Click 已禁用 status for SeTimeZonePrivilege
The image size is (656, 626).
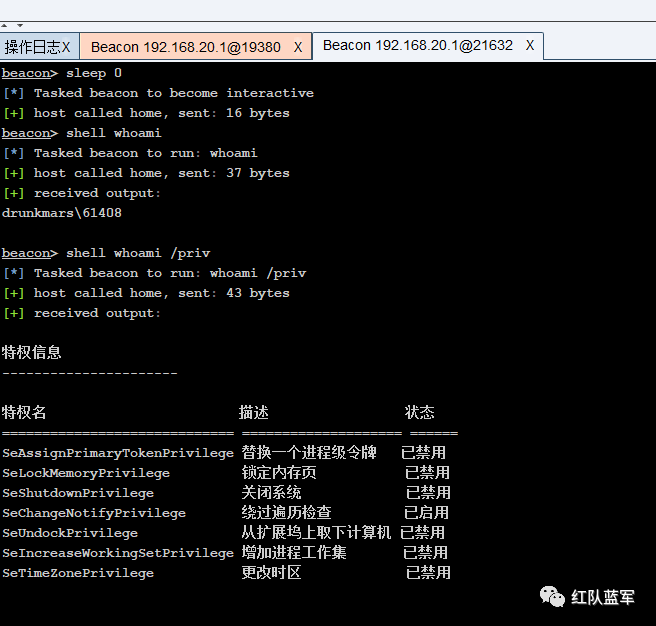click(x=428, y=572)
